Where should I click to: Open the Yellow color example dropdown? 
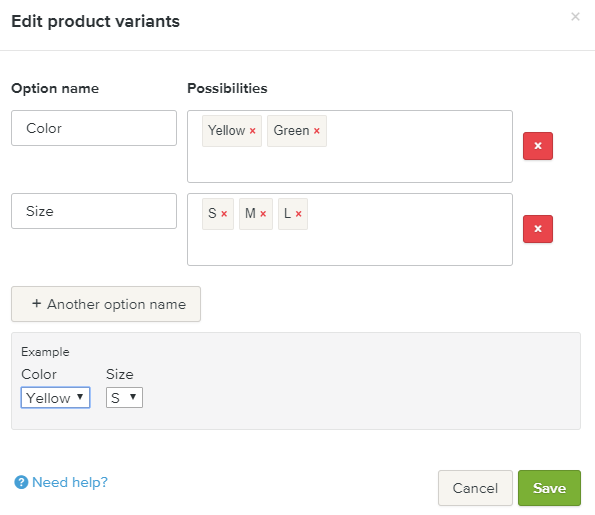[55, 398]
